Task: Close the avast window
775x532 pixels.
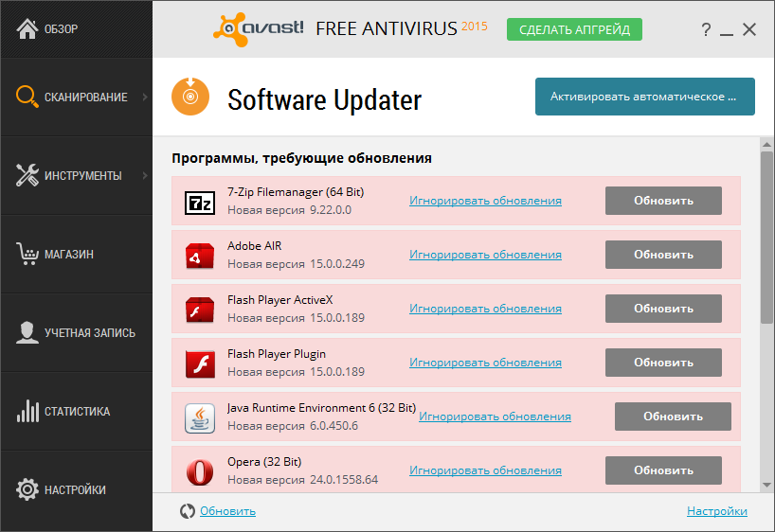Action: pos(749,29)
